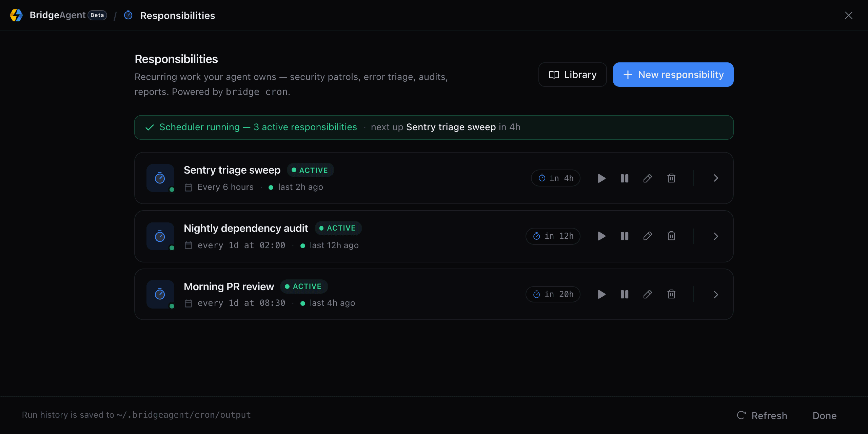Image resolution: width=868 pixels, height=434 pixels.
Task: Click the scheduler banner checkmark icon
Action: coord(150,127)
